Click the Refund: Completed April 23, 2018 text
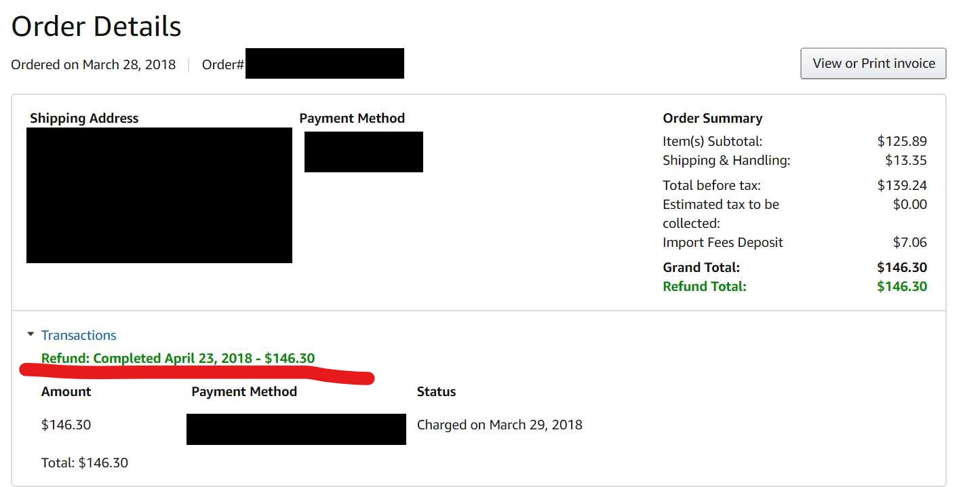The height and width of the screenshot is (487, 980). [x=178, y=358]
